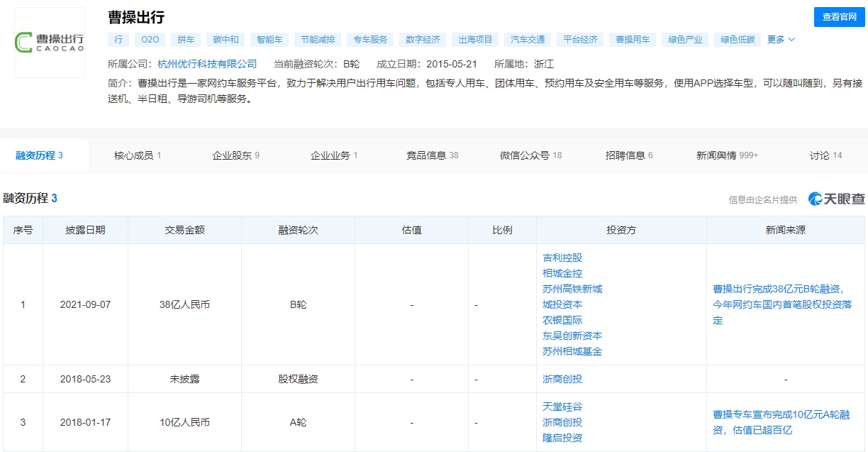Click the 汽车交通 tag

point(528,40)
